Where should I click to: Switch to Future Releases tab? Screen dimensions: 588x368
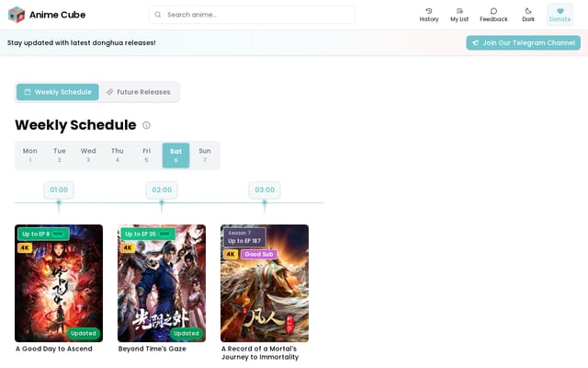point(139,92)
